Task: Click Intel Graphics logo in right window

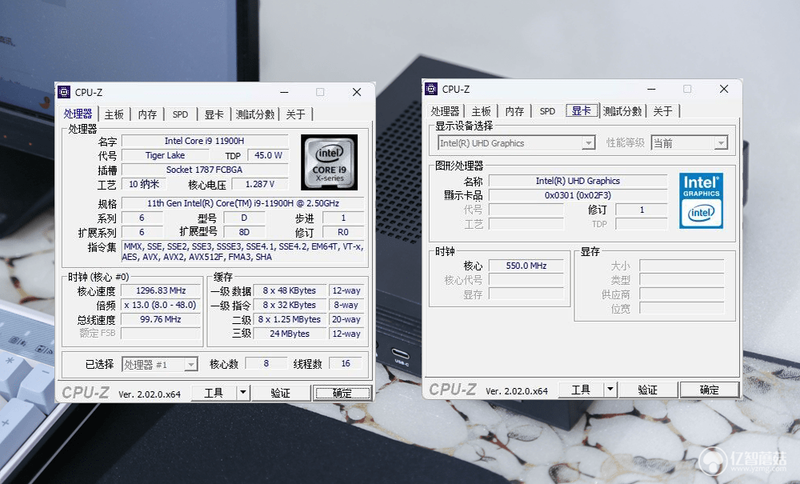Action: [701, 200]
